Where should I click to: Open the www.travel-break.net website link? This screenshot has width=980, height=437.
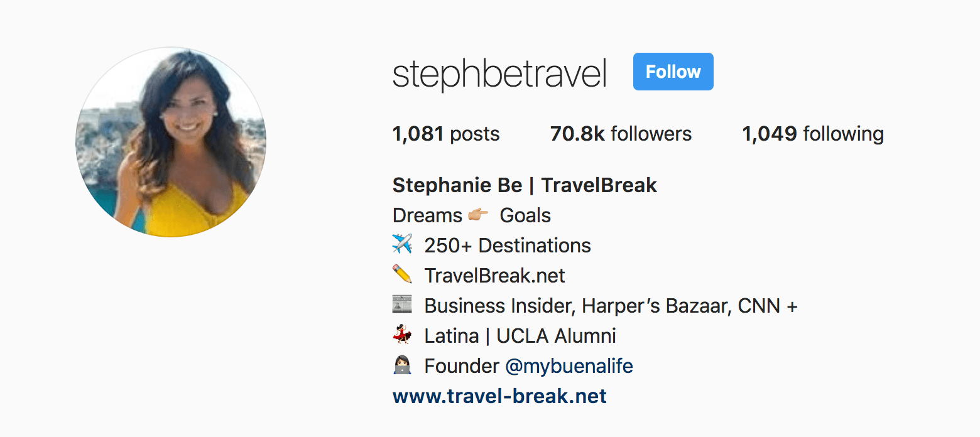click(x=499, y=396)
